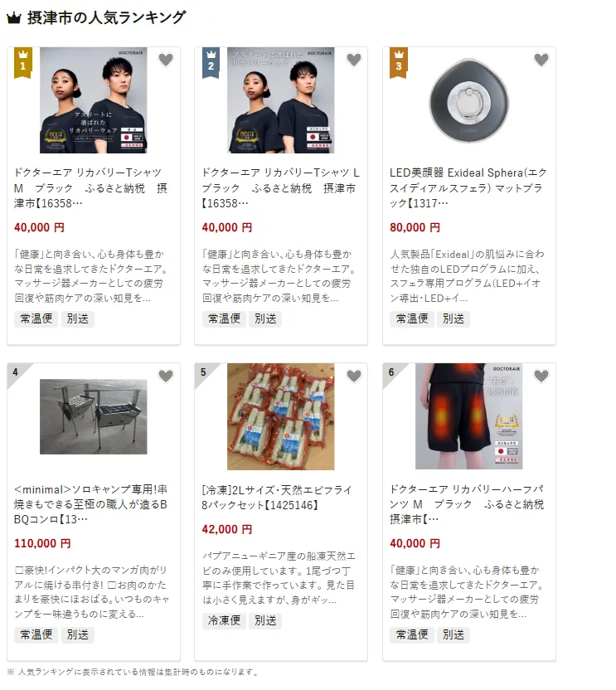The width and height of the screenshot is (616, 690).
Task: Click the blue rank 2 ribbon badge
Action: pos(211,63)
